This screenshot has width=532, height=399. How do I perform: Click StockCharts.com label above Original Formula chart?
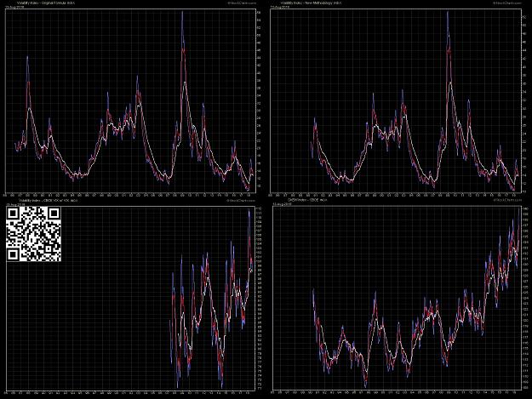[x=242, y=3]
